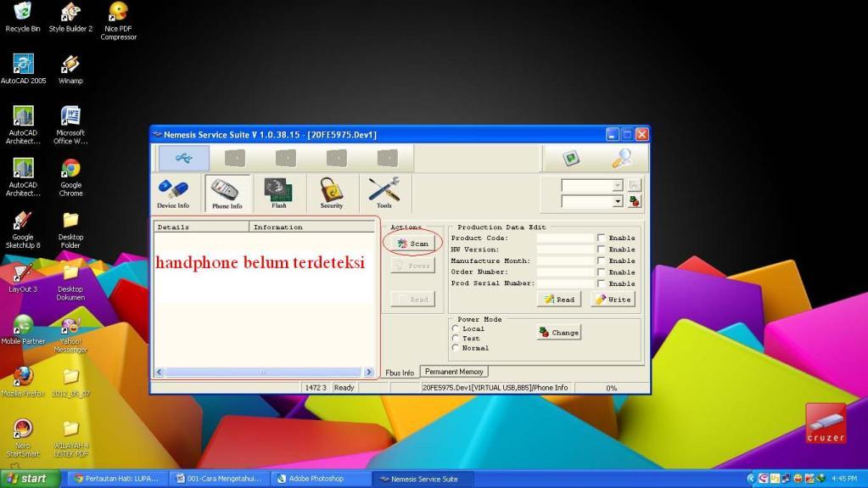Select the Test power mode radio button
This screenshot has width=868, height=488.
point(456,338)
